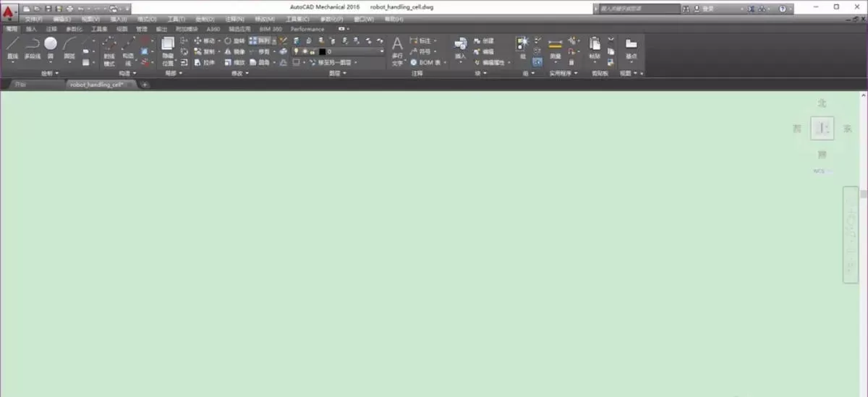Select the Copy (复制) tool
The height and width of the screenshot is (397, 868).
pos(203,51)
